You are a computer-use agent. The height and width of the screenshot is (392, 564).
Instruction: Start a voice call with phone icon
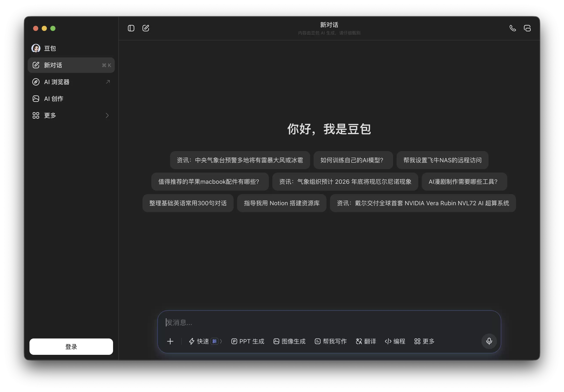click(512, 28)
